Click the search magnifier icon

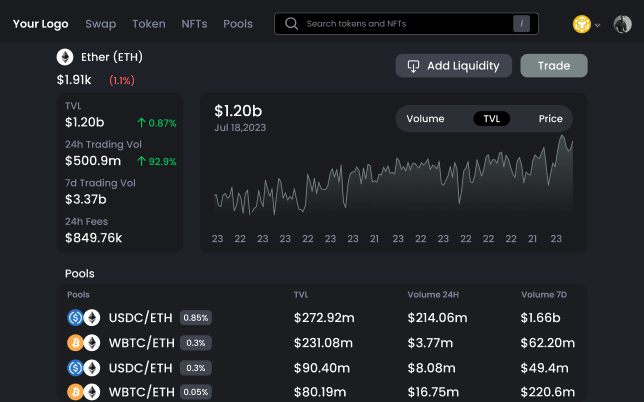291,23
